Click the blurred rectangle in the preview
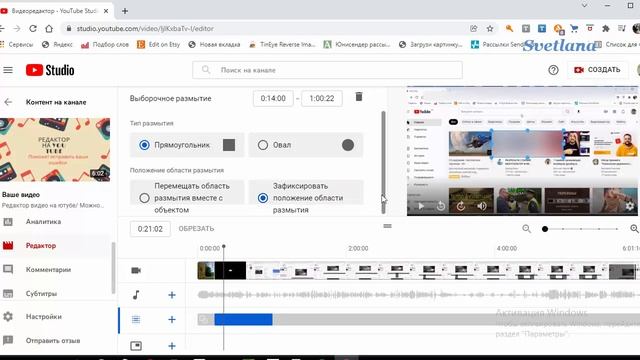The width and height of the screenshot is (640, 360). coord(528,144)
